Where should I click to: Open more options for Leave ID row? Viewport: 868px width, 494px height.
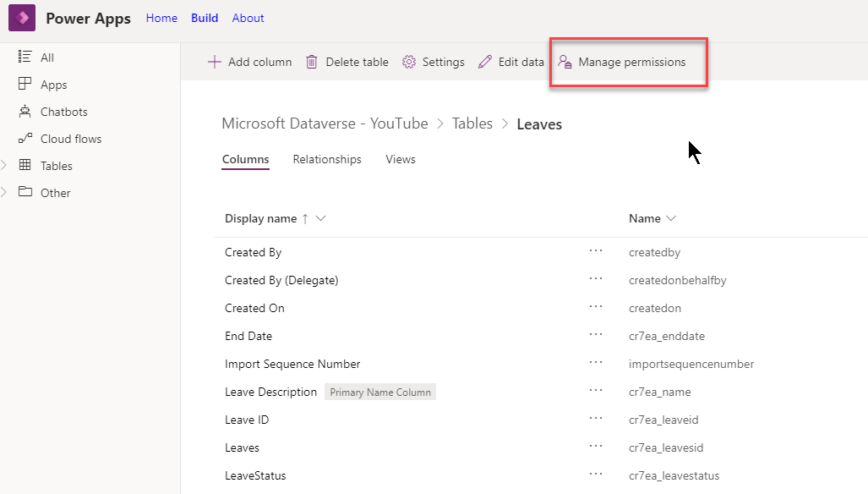click(596, 418)
